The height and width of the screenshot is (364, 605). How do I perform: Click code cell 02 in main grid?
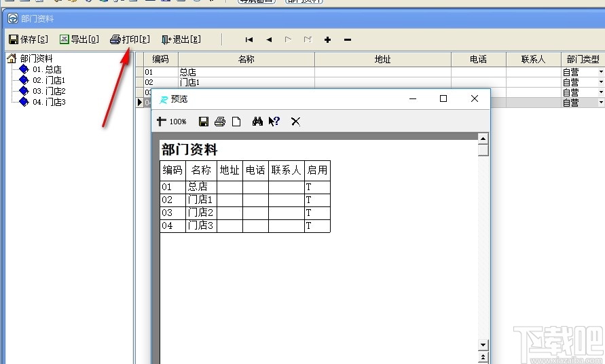pos(160,82)
